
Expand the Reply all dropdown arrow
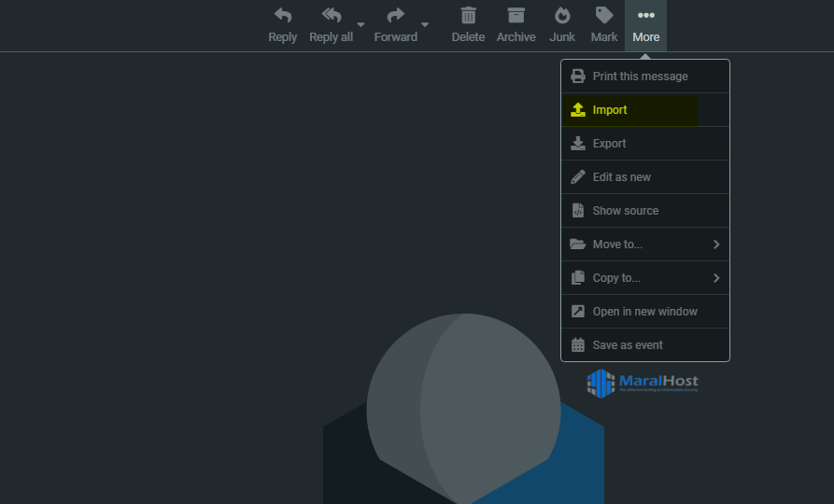(x=360, y=25)
